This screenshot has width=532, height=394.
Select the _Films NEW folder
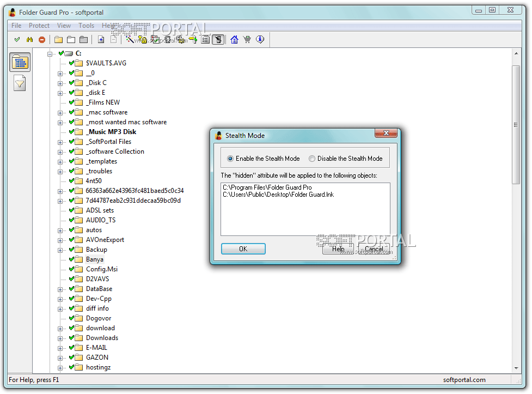[103, 102]
